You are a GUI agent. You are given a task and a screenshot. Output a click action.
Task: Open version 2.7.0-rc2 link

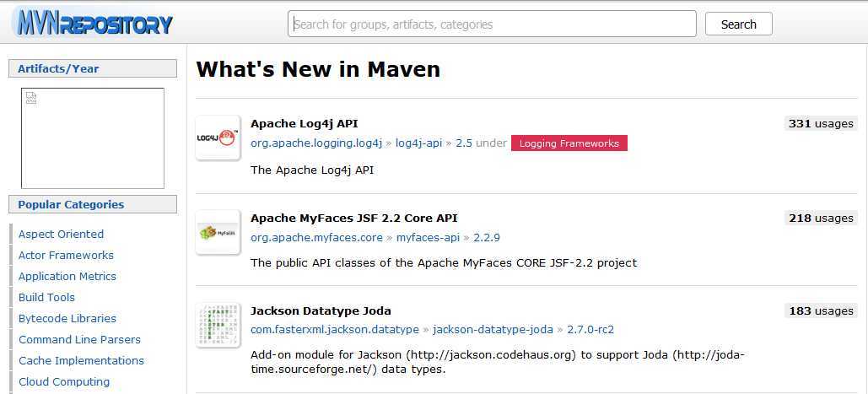pos(590,330)
